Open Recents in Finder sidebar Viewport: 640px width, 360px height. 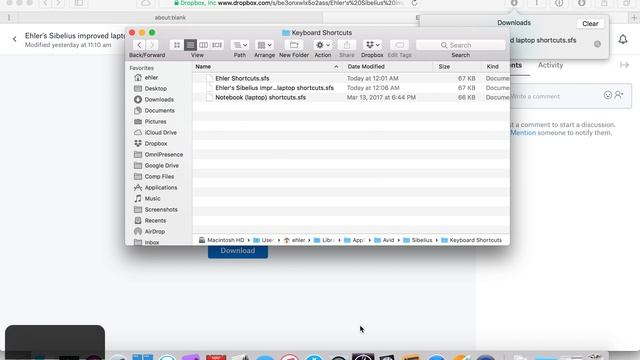coord(155,221)
